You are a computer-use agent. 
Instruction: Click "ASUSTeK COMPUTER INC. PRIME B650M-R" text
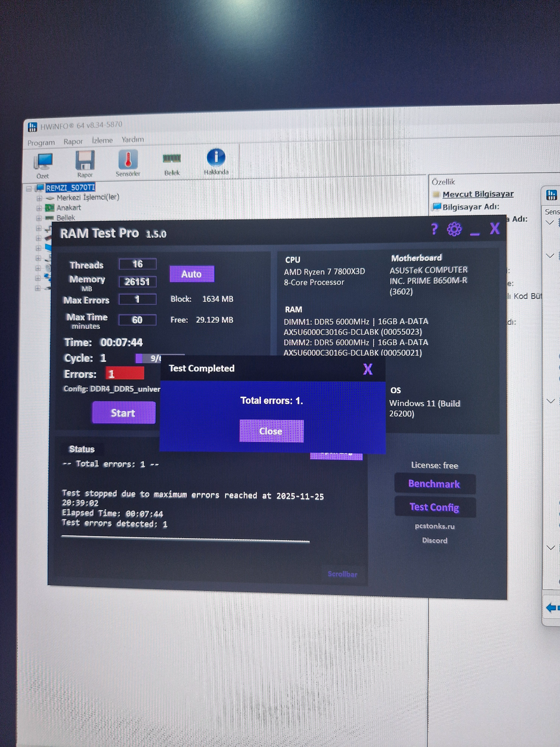click(x=428, y=275)
